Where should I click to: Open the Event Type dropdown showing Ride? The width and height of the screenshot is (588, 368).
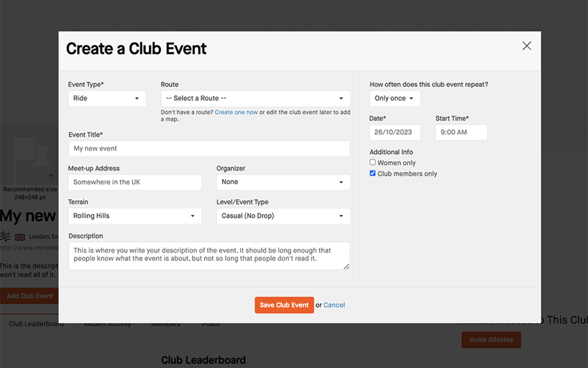[107, 98]
